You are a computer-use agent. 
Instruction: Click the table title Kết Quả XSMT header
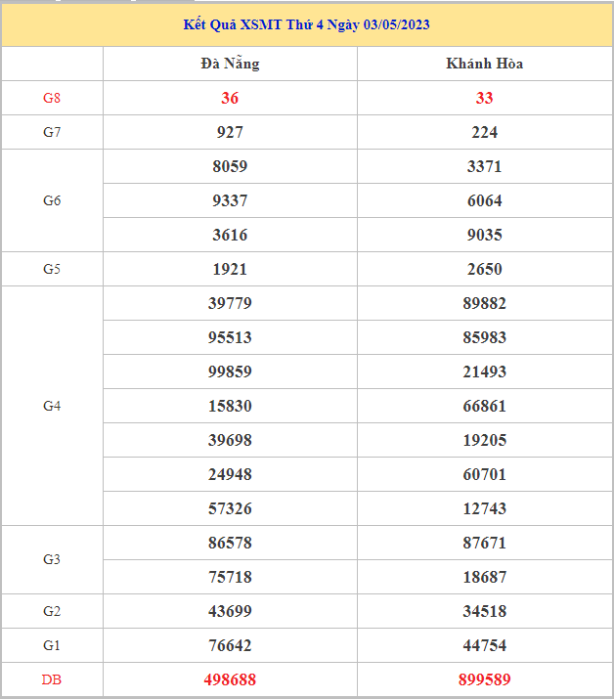pos(307,24)
